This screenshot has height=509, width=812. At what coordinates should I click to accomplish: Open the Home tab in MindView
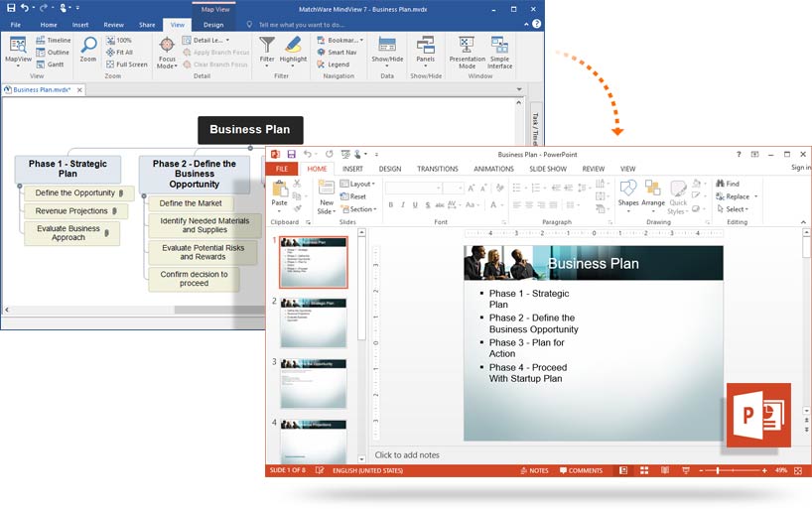tap(49, 25)
